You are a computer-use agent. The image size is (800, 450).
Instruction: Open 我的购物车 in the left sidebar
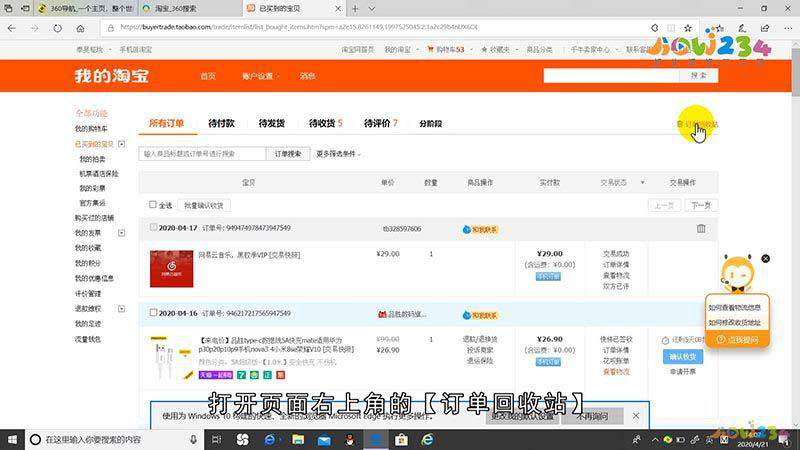(x=91, y=129)
